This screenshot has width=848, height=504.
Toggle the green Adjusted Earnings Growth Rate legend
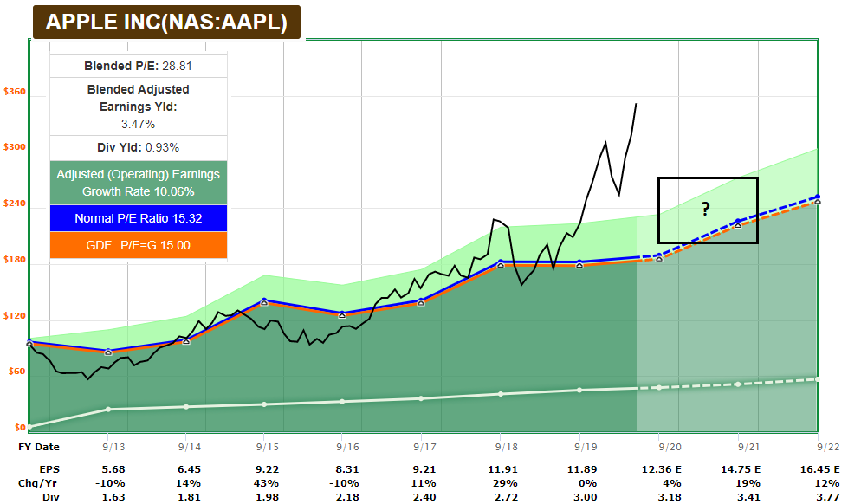(139, 183)
